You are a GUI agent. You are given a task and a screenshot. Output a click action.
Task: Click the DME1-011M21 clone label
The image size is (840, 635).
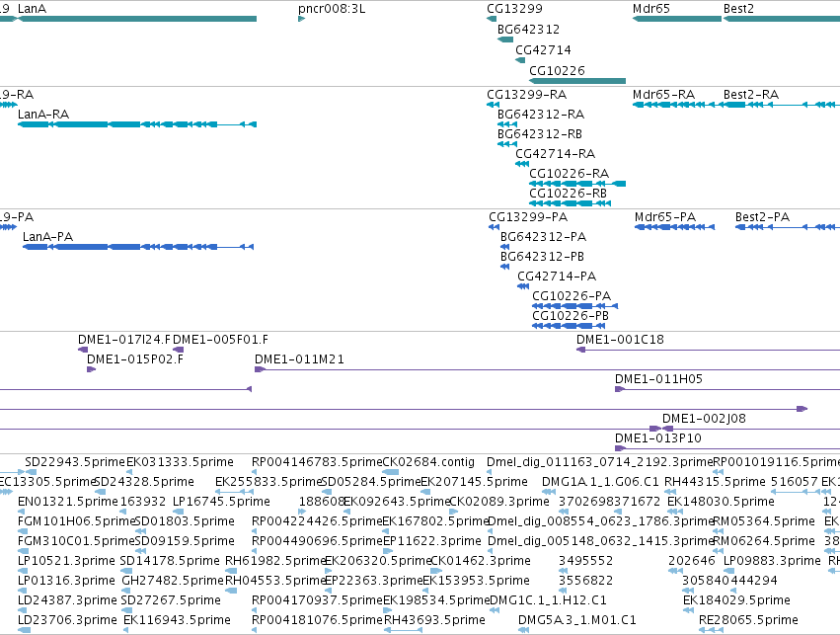pos(299,359)
